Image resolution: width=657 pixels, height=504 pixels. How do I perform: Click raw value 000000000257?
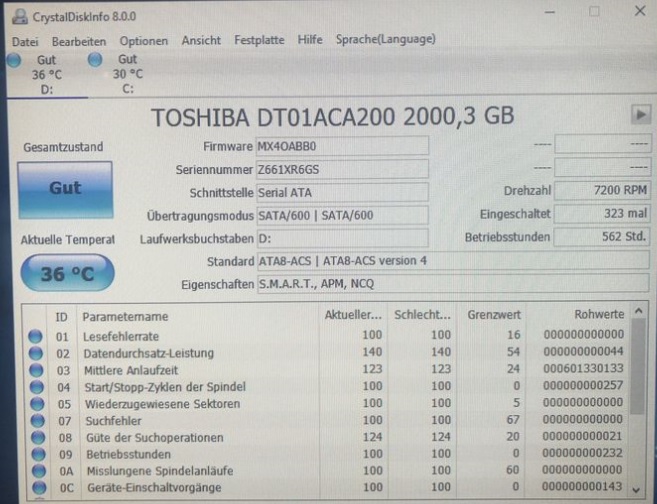click(x=583, y=385)
